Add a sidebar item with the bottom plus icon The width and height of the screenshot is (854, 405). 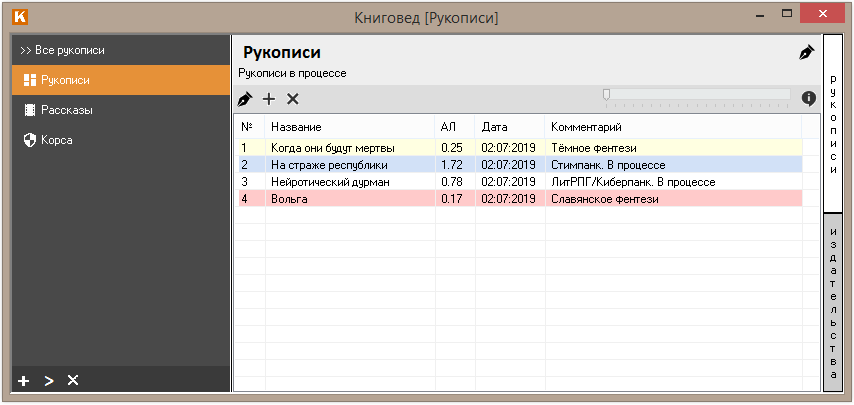(x=24, y=380)
